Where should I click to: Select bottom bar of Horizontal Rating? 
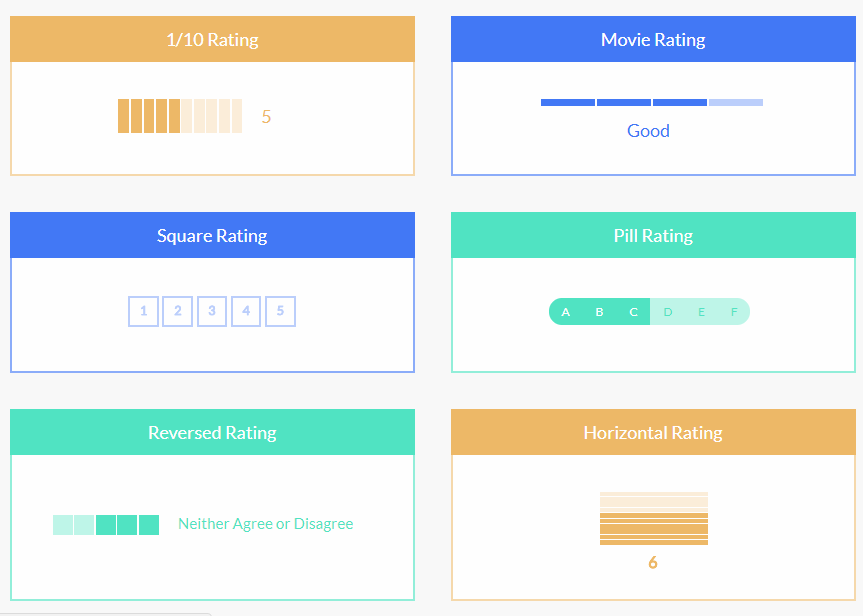[654, 543]
